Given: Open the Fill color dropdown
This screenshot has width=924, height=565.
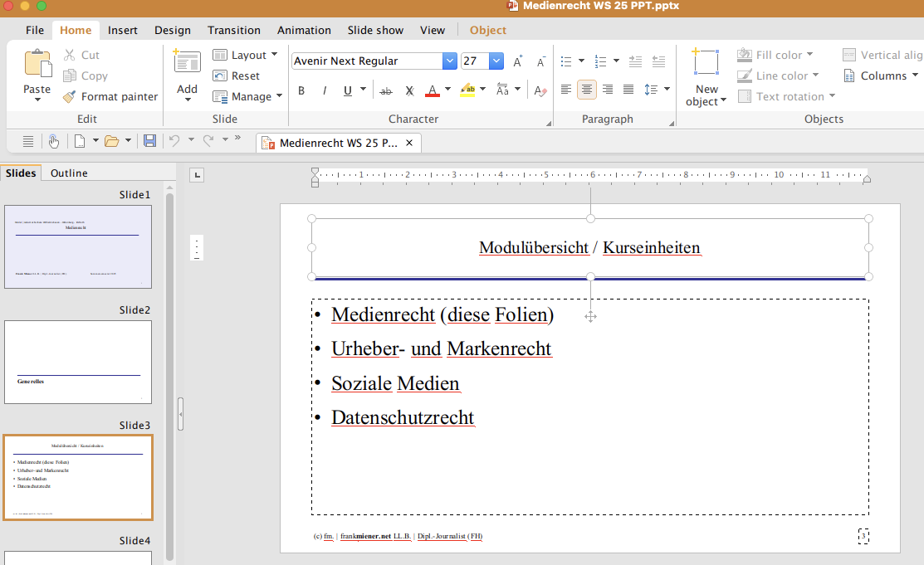Looking at the screenshot, I should pos(809,54).
